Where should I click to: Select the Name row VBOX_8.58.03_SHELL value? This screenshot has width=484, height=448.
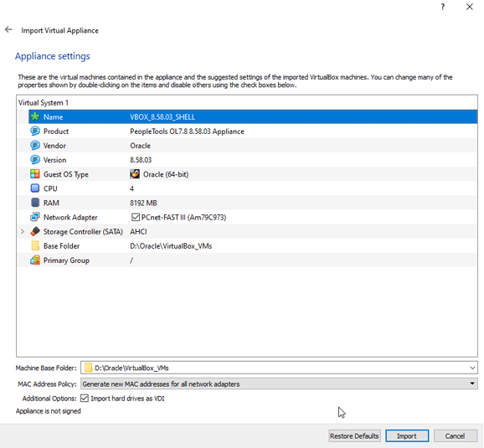point(162,117)
